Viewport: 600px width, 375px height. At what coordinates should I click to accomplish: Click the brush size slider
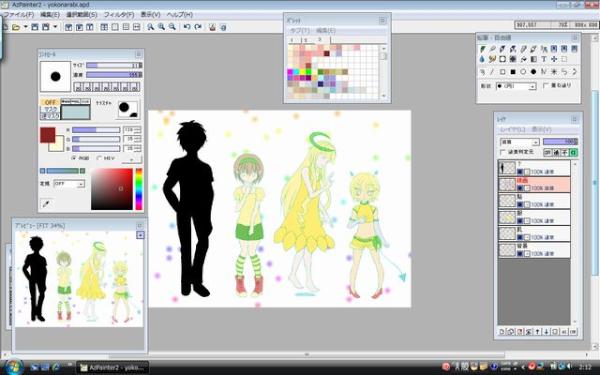[114, 65]
